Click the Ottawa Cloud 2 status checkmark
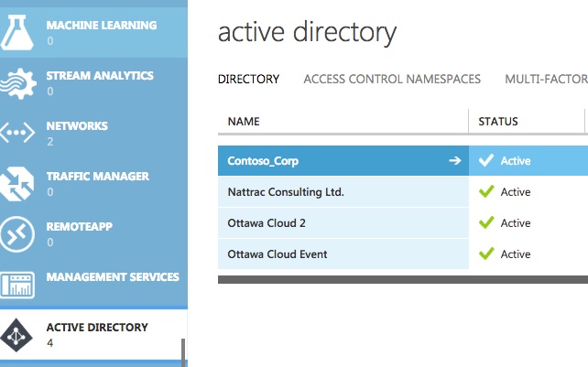588x367 pixels. pos(486,222)
